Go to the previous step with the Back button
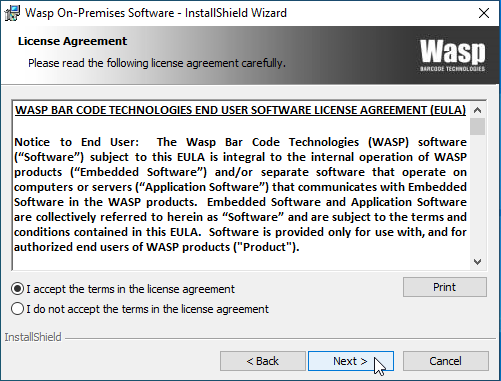 click(263, 361)
